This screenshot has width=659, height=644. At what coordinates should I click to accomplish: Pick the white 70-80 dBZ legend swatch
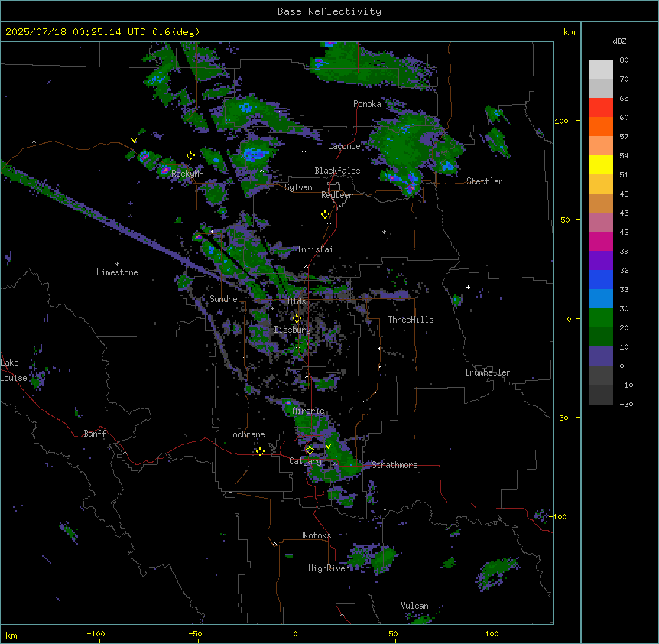pos(601,70)
